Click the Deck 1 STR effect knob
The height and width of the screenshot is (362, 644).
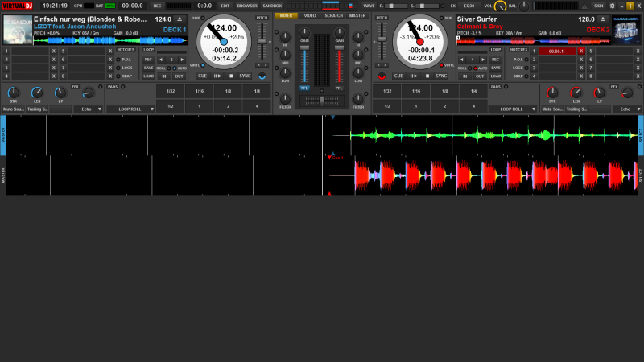click(x=13, y=93)
